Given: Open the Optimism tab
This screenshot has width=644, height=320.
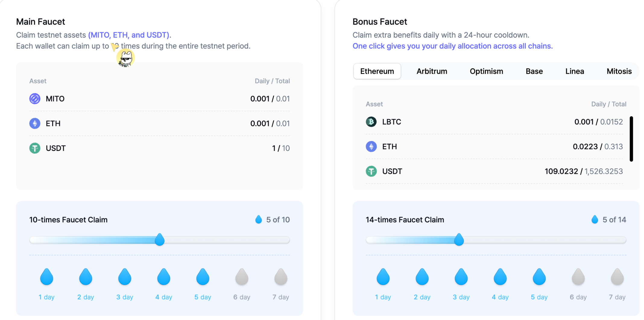Looking at the screenshot, I should 486,71.
